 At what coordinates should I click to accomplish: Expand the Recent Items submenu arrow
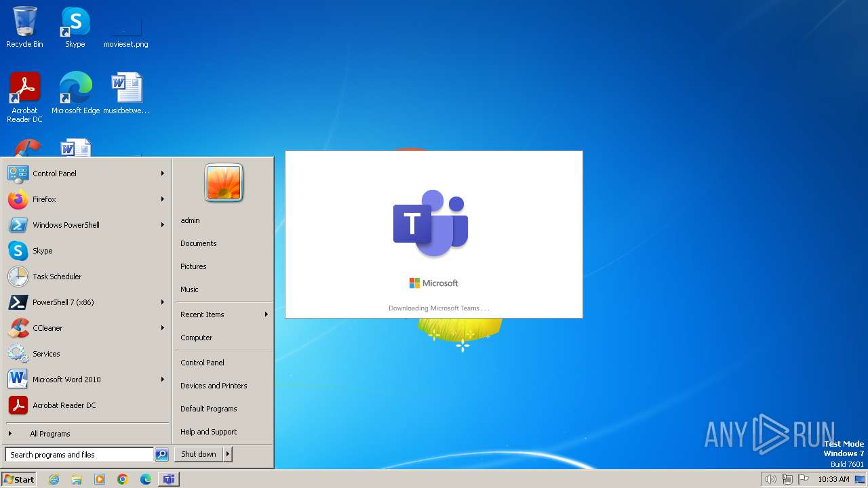[x=267, y=314]
